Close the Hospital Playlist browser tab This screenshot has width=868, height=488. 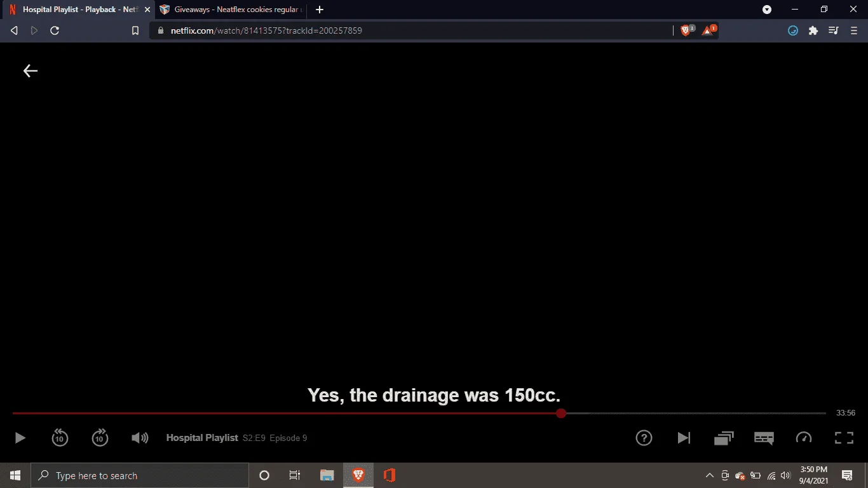pyautogui.click(x=147, y=10)
